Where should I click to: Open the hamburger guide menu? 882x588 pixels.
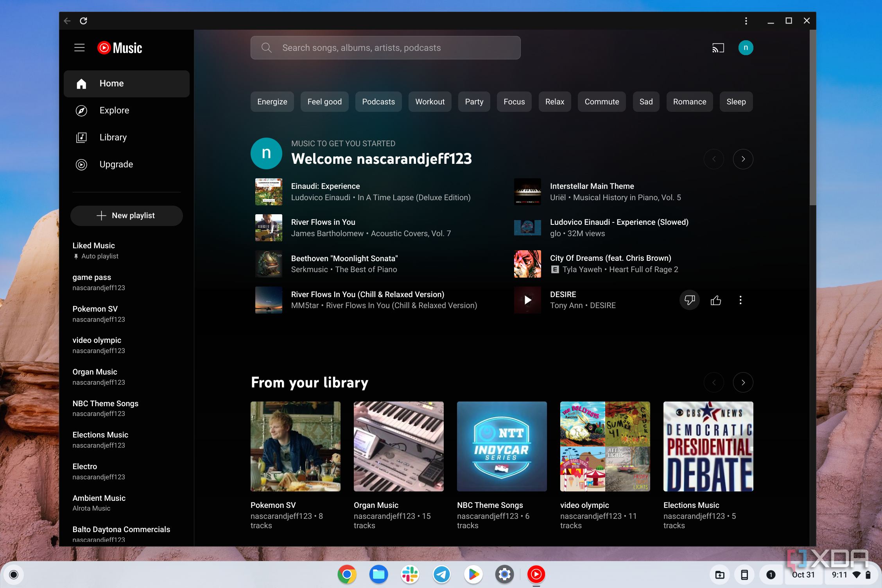(79, 48)
